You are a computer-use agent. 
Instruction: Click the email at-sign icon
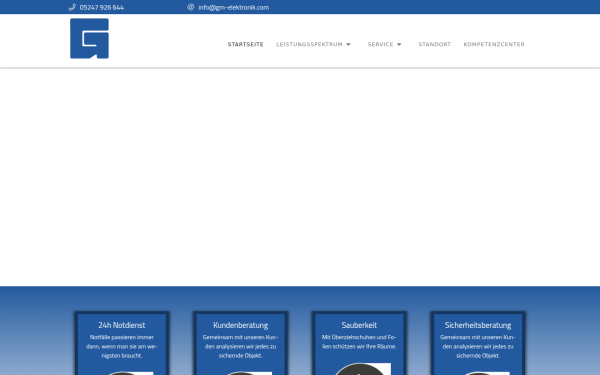(x=191, y=7)
